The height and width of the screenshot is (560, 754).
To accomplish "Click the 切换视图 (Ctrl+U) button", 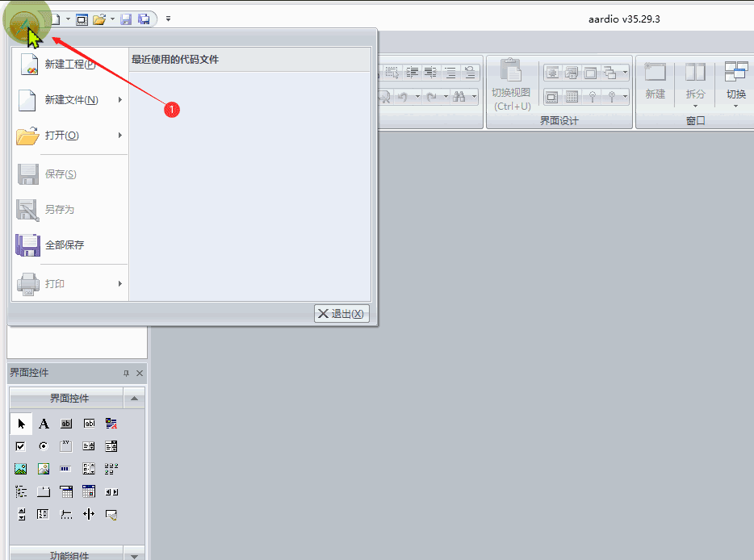I will 511,86.
